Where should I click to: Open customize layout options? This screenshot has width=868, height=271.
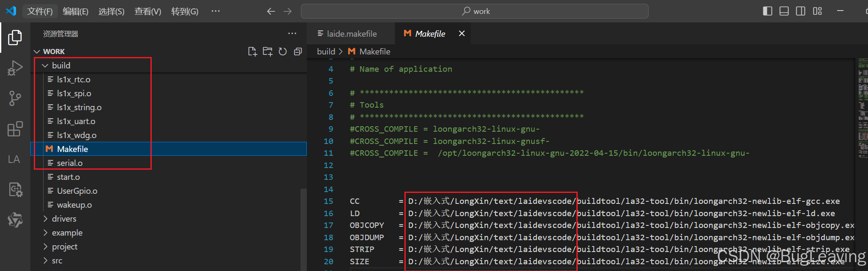(817, 11)
